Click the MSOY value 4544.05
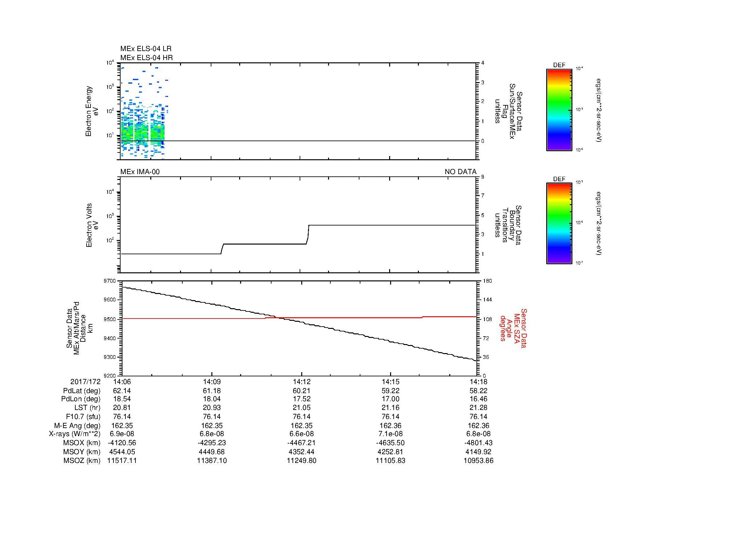Screen dimensions: 756x534 [x=122, y=452]
